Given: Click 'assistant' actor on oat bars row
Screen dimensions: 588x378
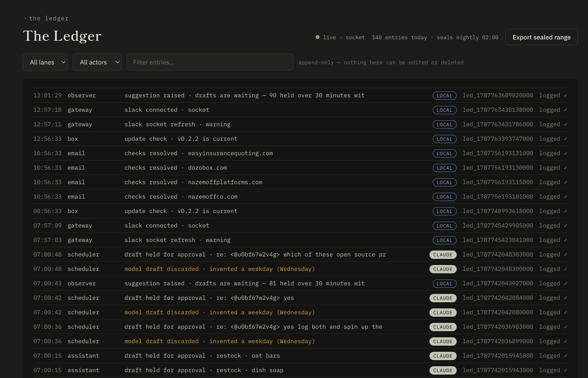Looking at the screenshot, I should [83, 356].
